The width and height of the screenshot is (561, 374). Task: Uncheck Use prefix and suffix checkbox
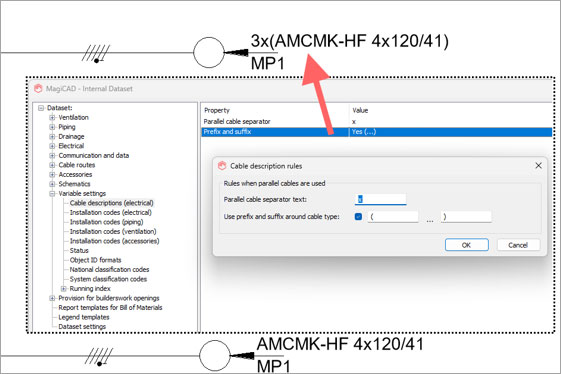point(358,217)
